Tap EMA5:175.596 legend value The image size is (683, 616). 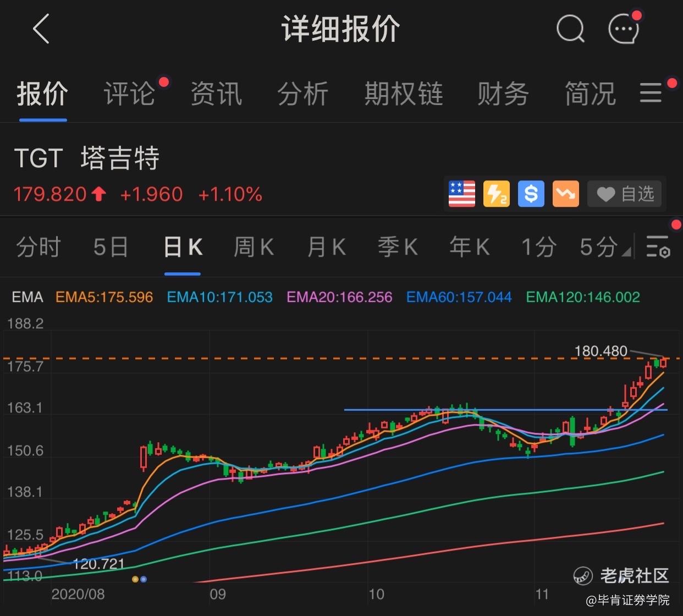tap(104, 297)
